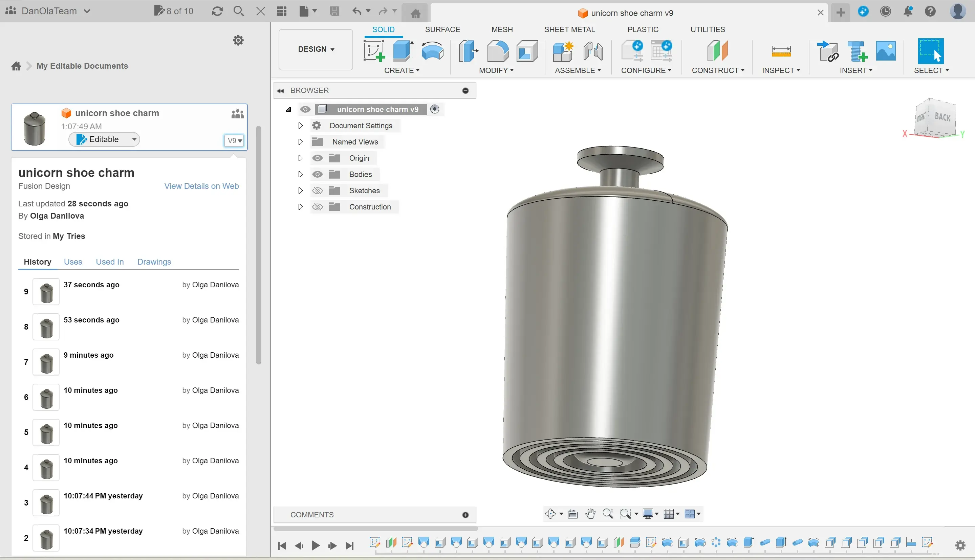Switch to the MESH tab
Image resolution: width=975 pixels, height=560 pixels.
pyautogui.click(x=502, y=30)
